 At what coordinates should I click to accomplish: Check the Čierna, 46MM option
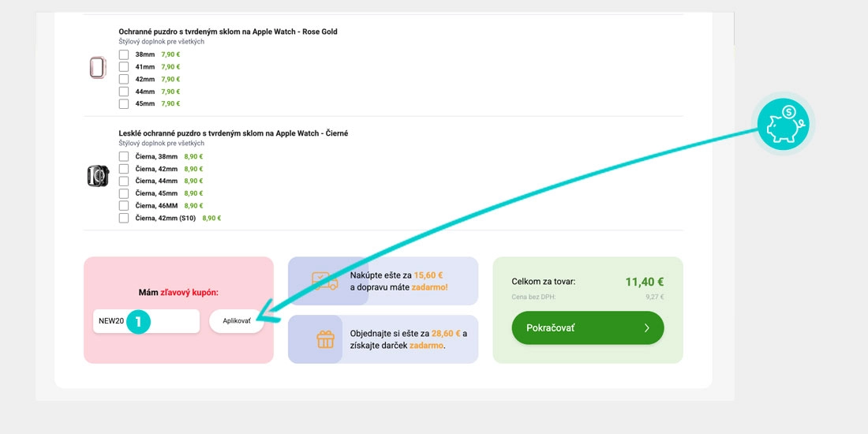[x=124, y=205]
